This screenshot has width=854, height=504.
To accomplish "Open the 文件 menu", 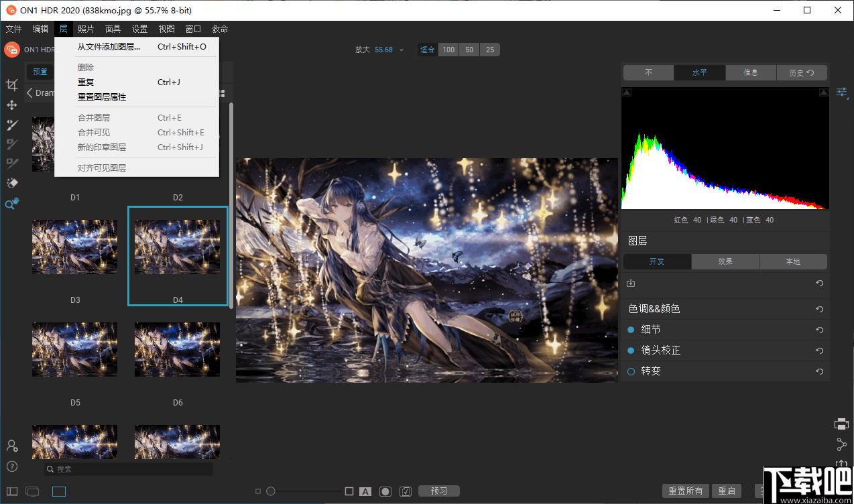I will (x=13, y=29).
